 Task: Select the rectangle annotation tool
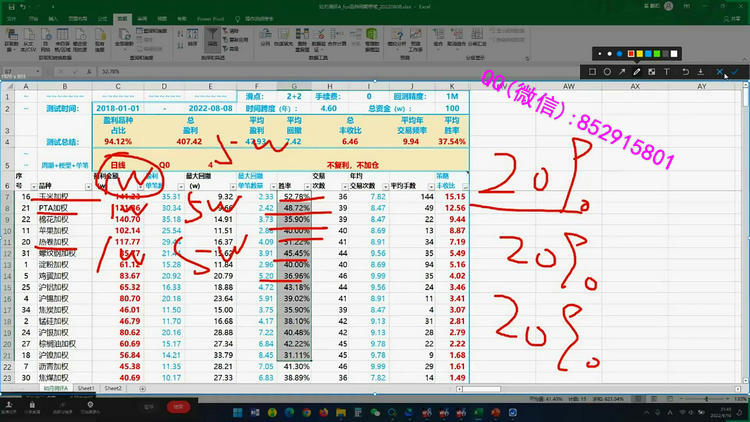(592, 72)
